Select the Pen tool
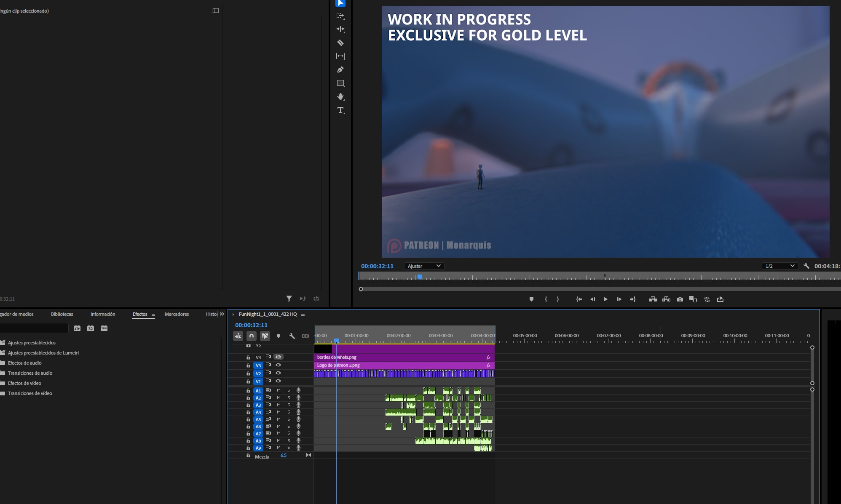Viewport: 841px width, 504px height. [x=340, y=70]
